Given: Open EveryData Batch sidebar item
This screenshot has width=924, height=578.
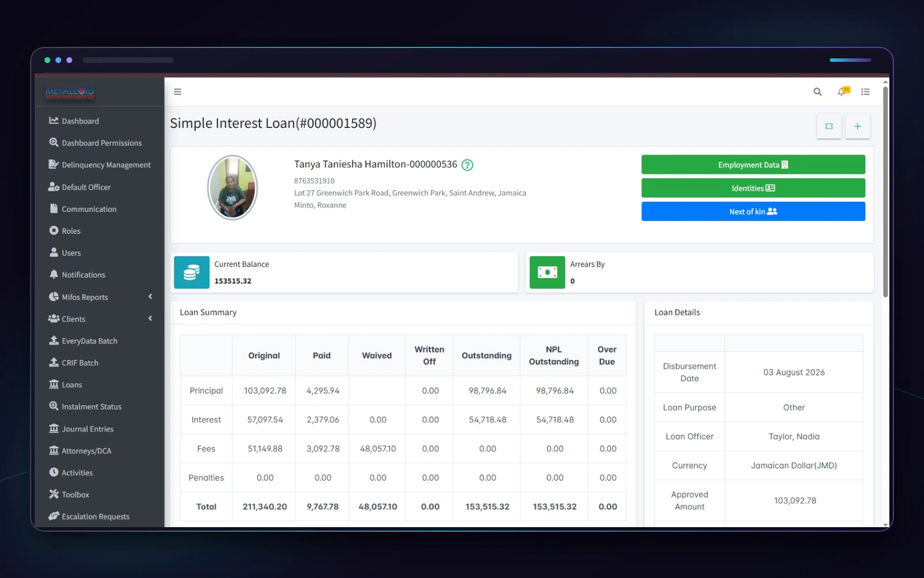Looking at the screenshot, I should pos(99,341).
